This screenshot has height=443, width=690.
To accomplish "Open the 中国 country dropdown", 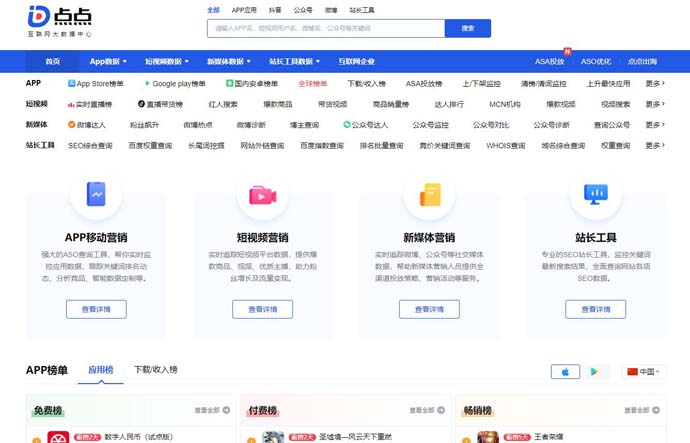I will [643, 372].
